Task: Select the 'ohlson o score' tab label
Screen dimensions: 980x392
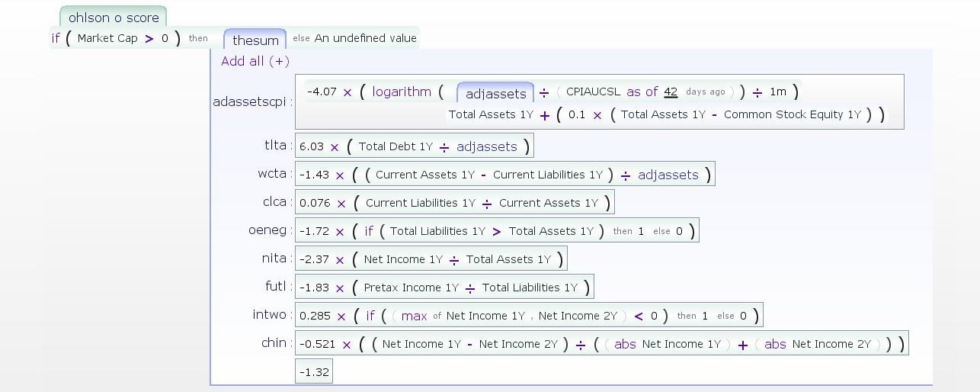Action: [114, 17]
